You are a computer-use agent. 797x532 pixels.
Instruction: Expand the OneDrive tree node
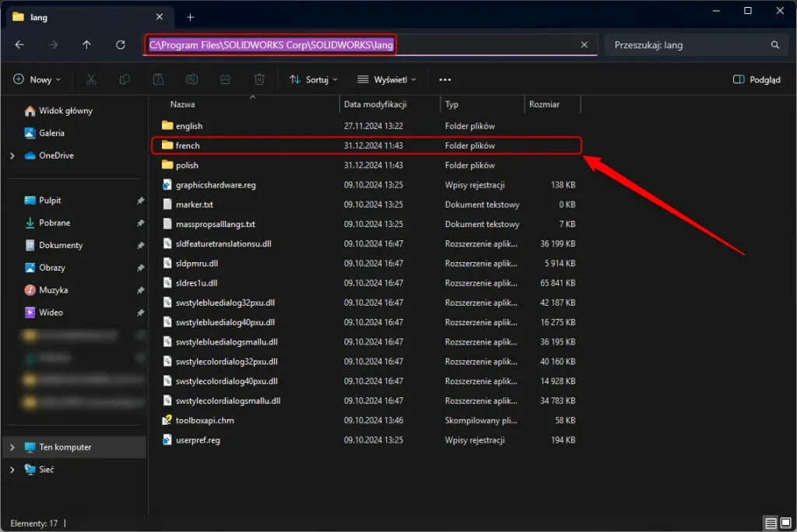click(x=12, y=156)
